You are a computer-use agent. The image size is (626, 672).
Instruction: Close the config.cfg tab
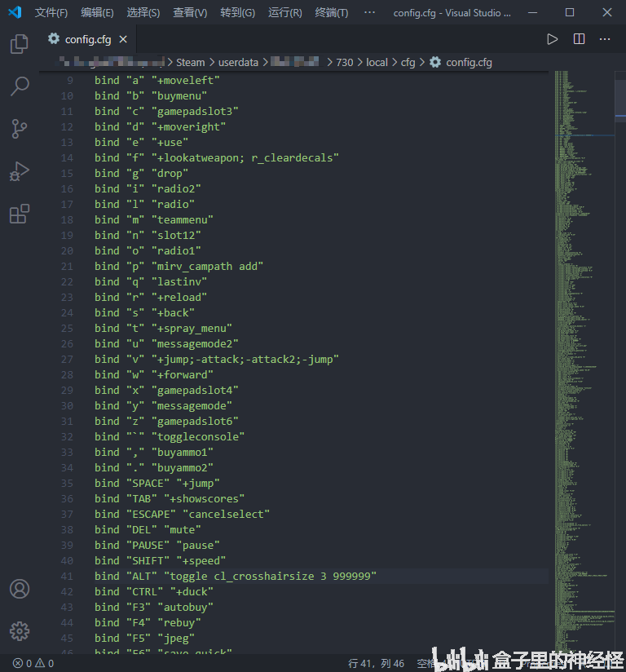[123, 39]
